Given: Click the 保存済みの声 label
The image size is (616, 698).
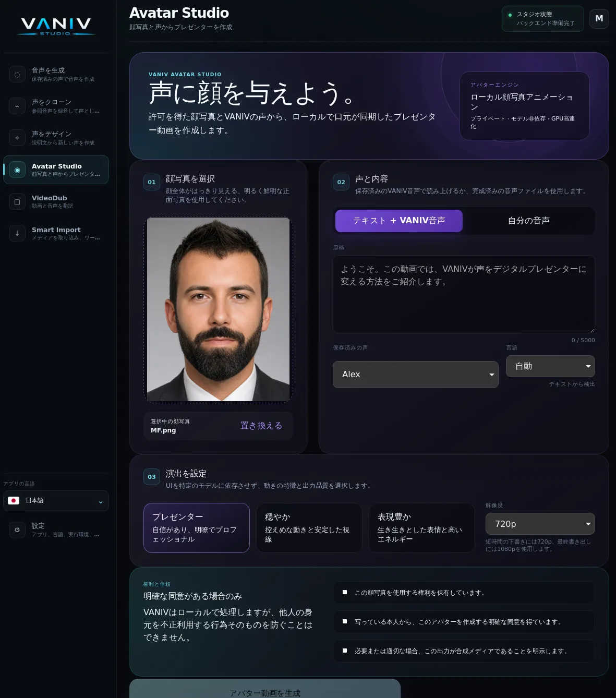Looking at the screenshot, I should pyautogui.click(x=351, y=348).
